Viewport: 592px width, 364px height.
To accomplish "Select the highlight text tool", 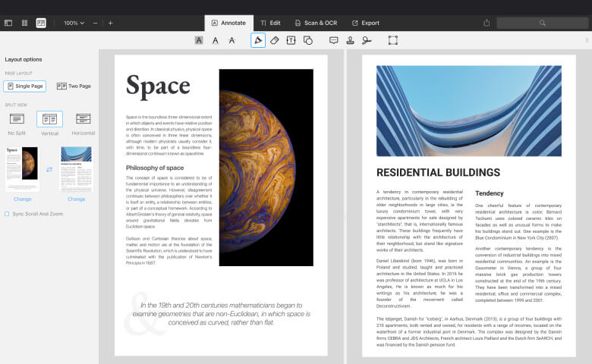I will (199, 40).
